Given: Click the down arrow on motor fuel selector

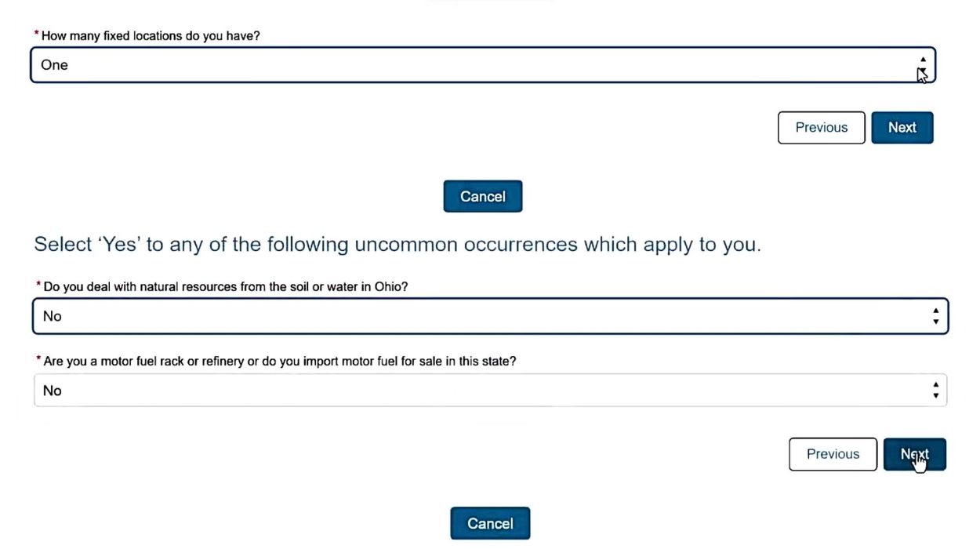Looking at the screenshot, I should [x=935, y=395].
